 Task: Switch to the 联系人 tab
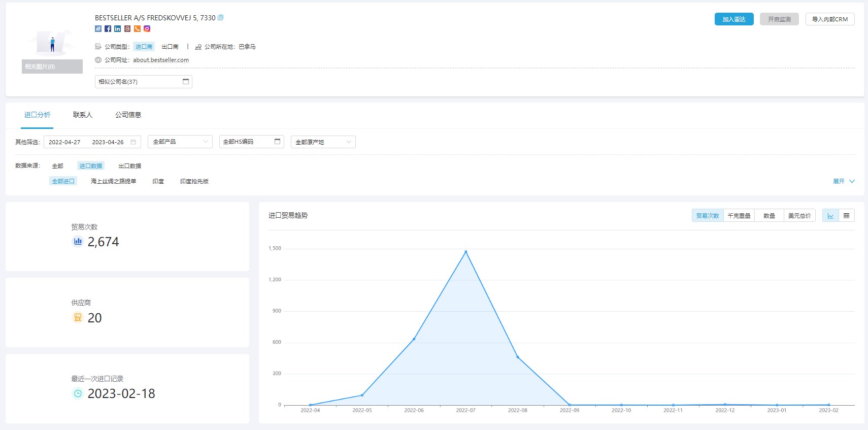pyautogui.click(x=83, y=115)
